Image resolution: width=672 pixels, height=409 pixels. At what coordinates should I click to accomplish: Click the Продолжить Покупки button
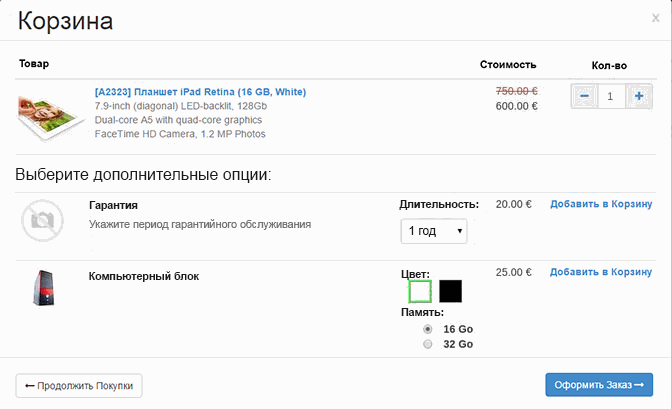pos(79,386)
